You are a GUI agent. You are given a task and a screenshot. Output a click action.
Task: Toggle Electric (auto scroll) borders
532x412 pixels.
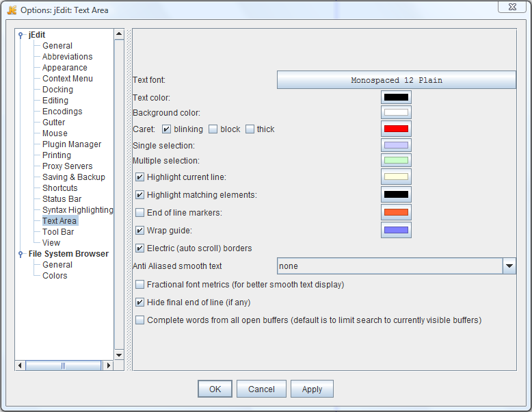tap(139, 248)
